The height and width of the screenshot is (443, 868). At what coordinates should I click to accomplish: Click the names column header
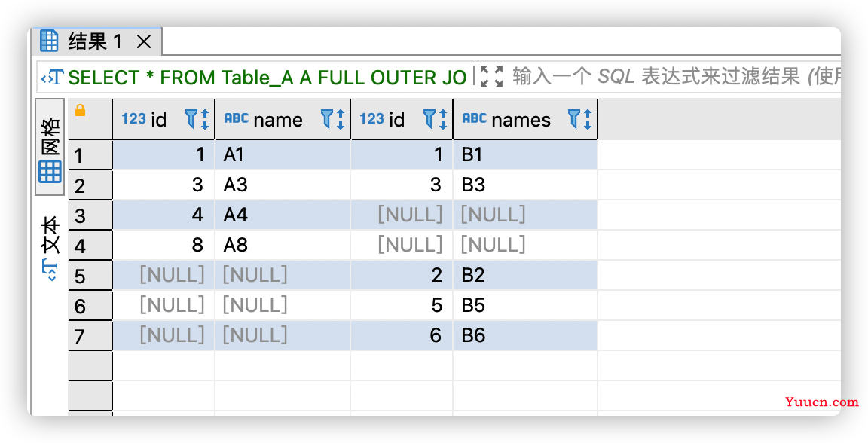click(x=525, y=119)
